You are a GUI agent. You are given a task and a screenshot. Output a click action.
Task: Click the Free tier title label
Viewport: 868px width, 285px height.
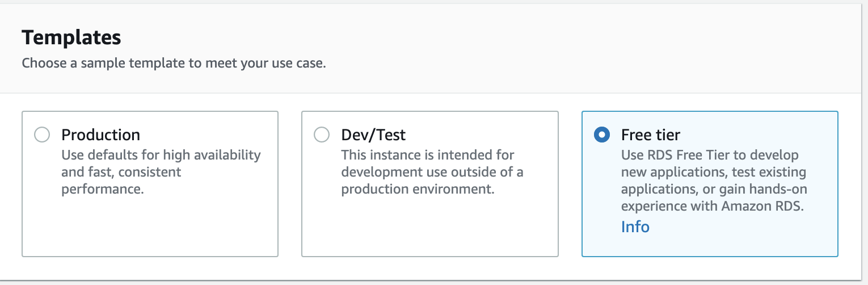click(650, 135)
